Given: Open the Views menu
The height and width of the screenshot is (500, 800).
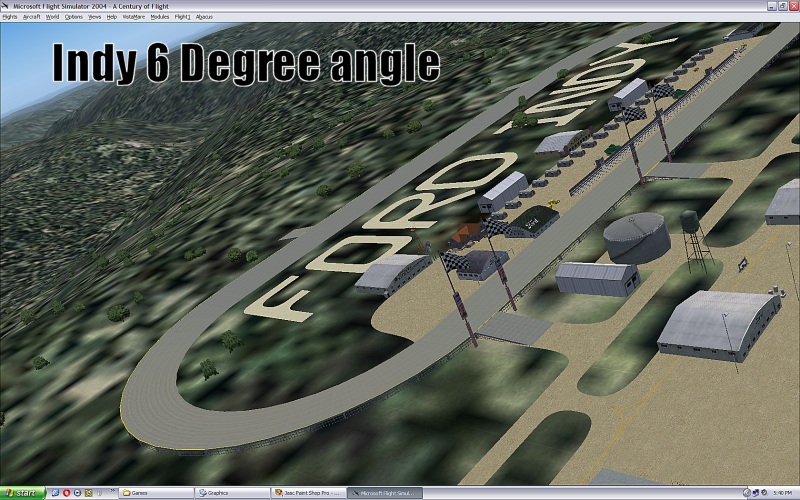Looking at the screenshot, I should pyautogui.click(x=94, y=17).
